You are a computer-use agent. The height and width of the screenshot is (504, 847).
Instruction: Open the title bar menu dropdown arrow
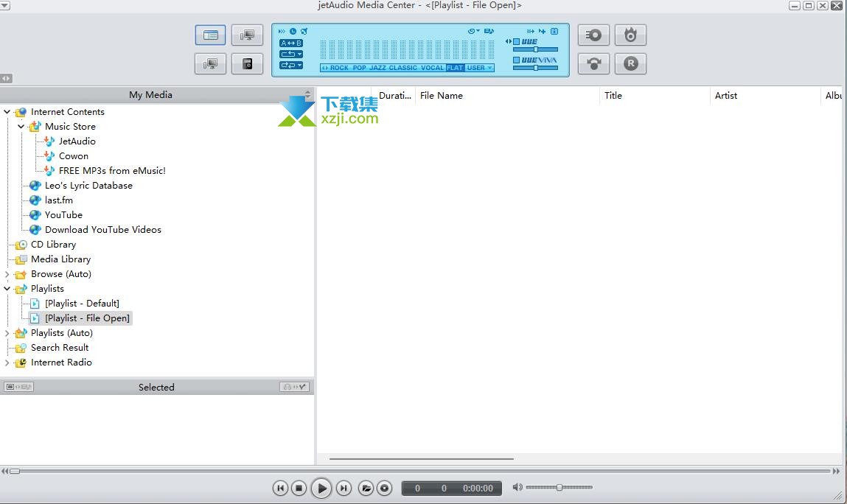pos(5,6)
